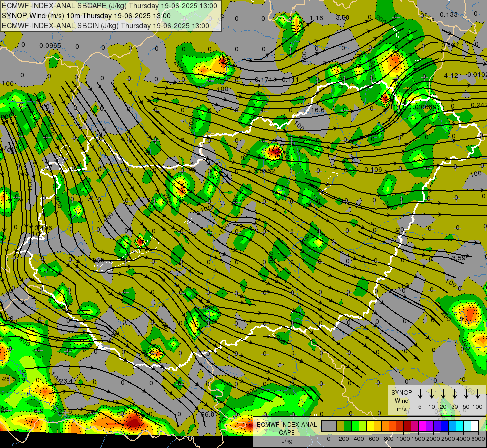This screenshot has height=448, width=487.
Task: Click the 0.111 value on the map
Action: (x=290, y=80)
